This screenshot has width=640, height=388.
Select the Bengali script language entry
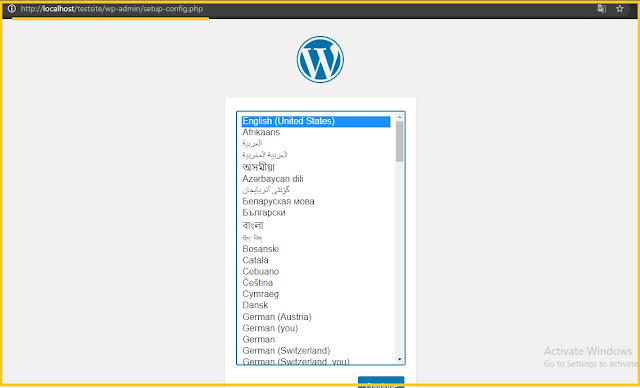(253, 225)
